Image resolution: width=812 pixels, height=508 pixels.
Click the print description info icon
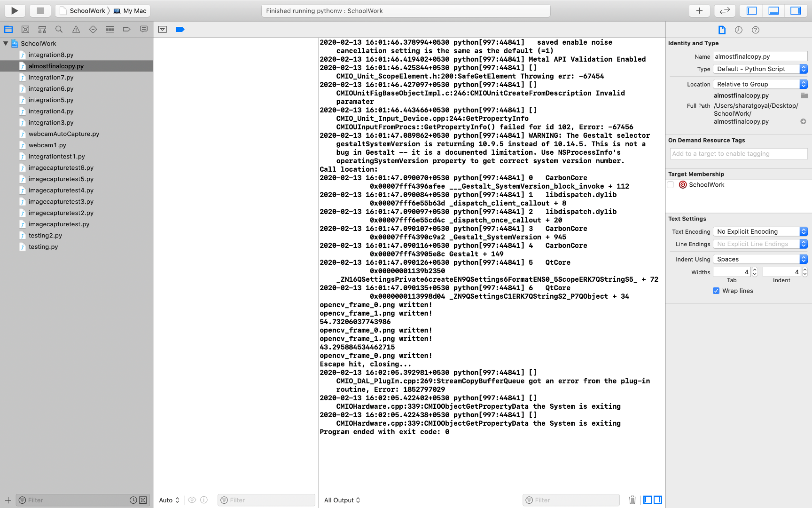pyautogui.click(x=204, y=500)
